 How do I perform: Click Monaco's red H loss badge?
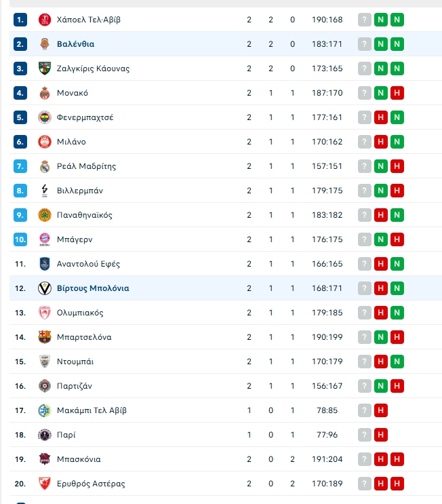click(397, 93)
